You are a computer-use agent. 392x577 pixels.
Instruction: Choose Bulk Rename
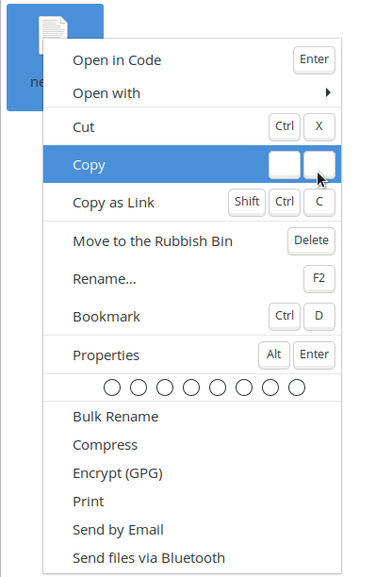[192, 417]
